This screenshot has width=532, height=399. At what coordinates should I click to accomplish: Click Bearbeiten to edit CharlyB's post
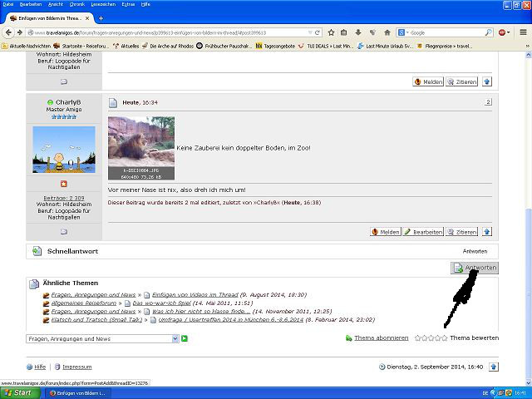point(422,232)
